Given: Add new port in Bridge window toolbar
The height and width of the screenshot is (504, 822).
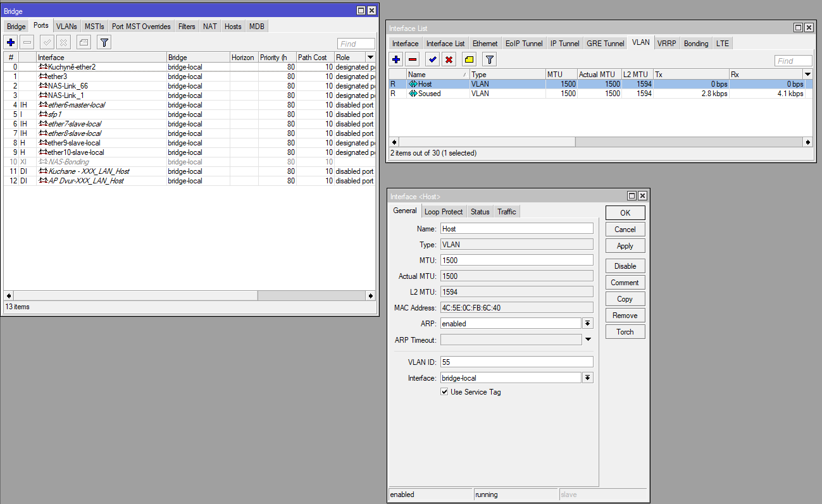Looking at the screenshot, I should click(11, 42).
